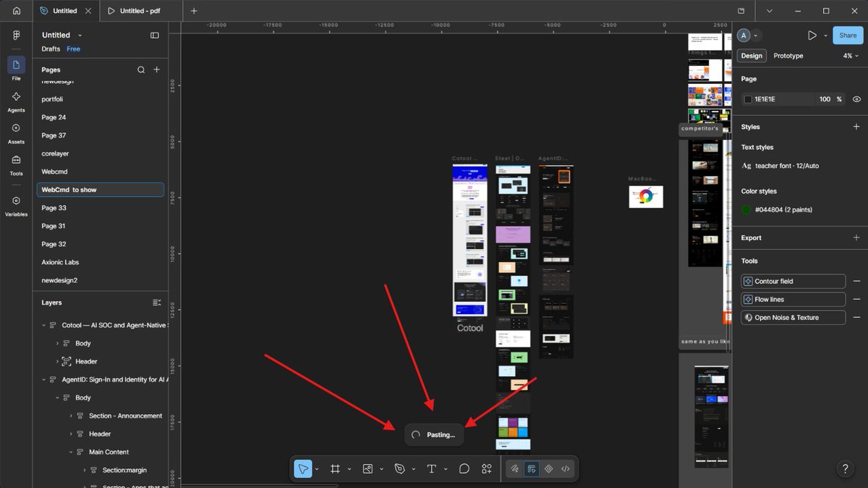Open the Pen tool options chevron
The image size is (868, 488).
pos(414,469)
